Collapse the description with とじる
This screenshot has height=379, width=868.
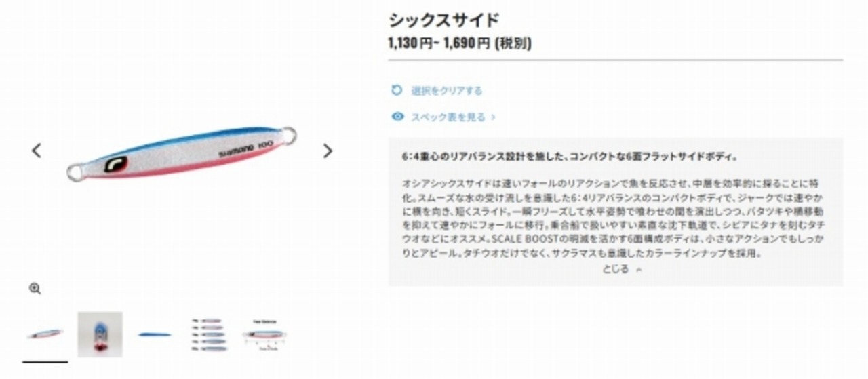click(x=616, y=268)
